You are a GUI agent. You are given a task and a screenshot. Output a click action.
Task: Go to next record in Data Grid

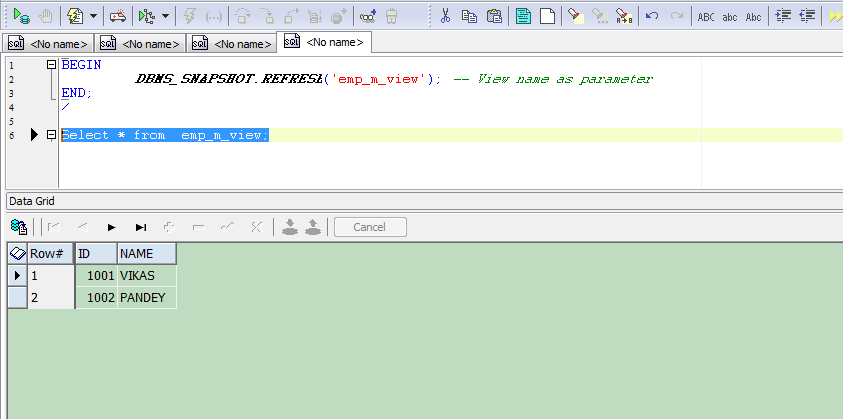coord(112,227)
